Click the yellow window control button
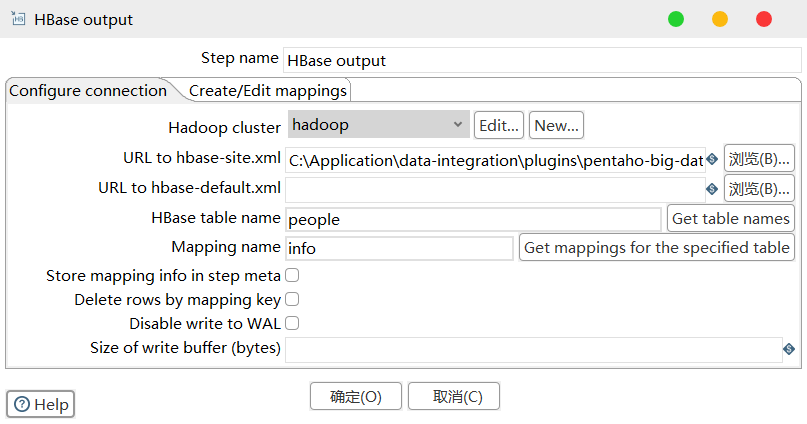Image resolution: width=807 pixels, height=424 pixels. pyautogui.click(x=720, y=19)
